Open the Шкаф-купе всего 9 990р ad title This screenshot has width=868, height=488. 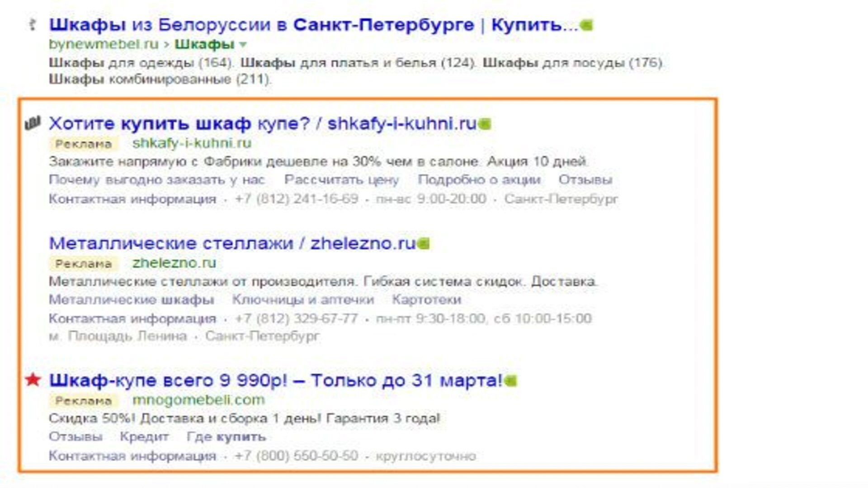click(276, 380)
